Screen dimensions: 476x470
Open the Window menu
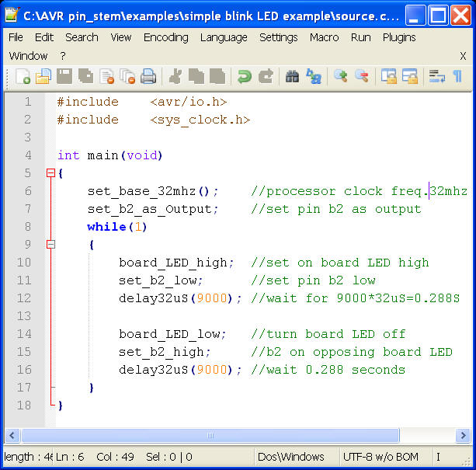click(28, 56)
